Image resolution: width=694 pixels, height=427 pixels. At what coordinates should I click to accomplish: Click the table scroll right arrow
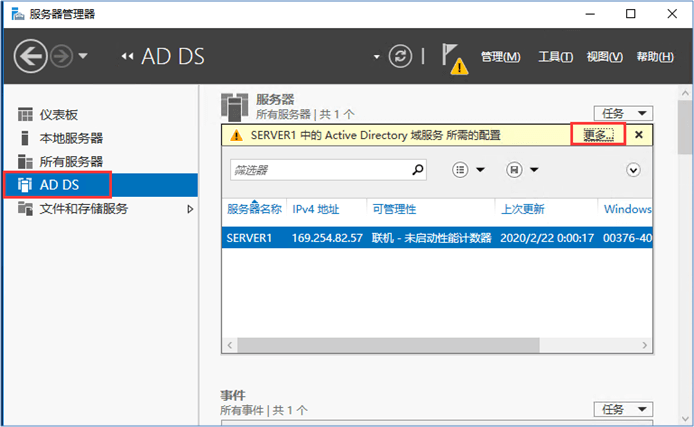pos(644,345)
